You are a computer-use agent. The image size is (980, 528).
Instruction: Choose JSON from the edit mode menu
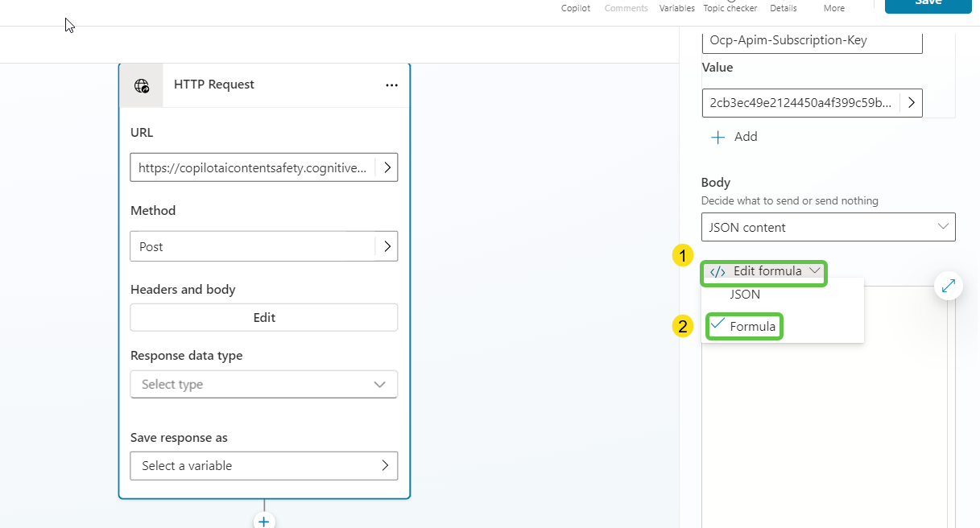point(745,295)
